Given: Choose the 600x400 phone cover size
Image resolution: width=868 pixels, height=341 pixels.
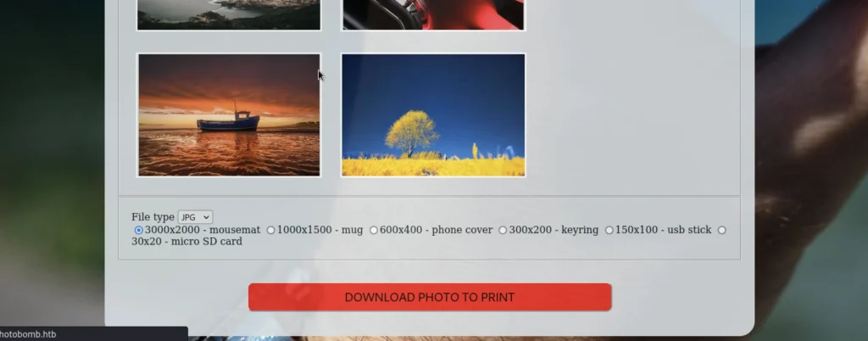Looking at the screenshot, I should click(374, 230).
